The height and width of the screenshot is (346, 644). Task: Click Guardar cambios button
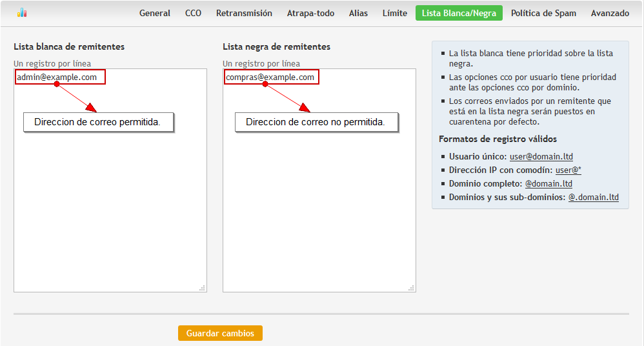pyautogui.click(x=220, y=333)
